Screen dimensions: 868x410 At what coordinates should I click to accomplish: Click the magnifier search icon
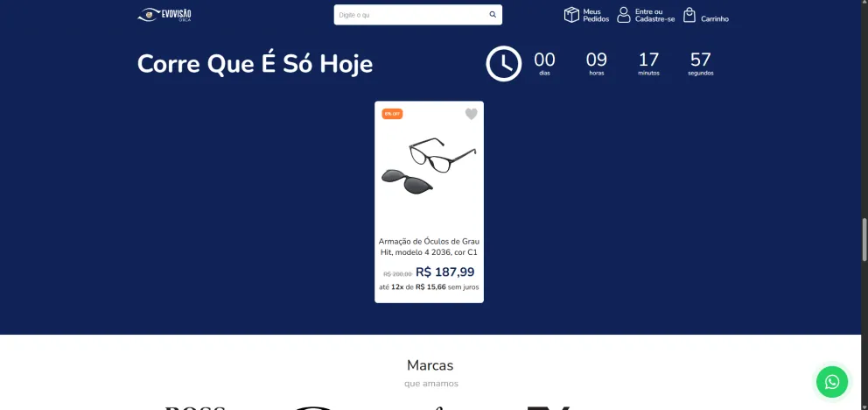(493, 15)
